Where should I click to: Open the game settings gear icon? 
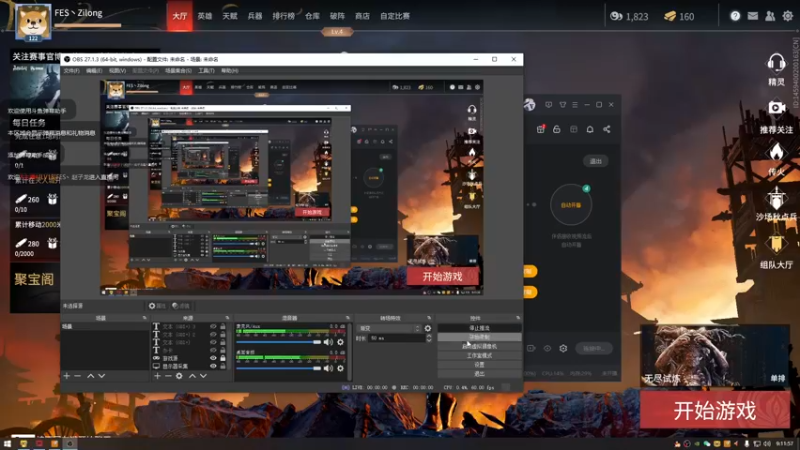coord(788,16)
